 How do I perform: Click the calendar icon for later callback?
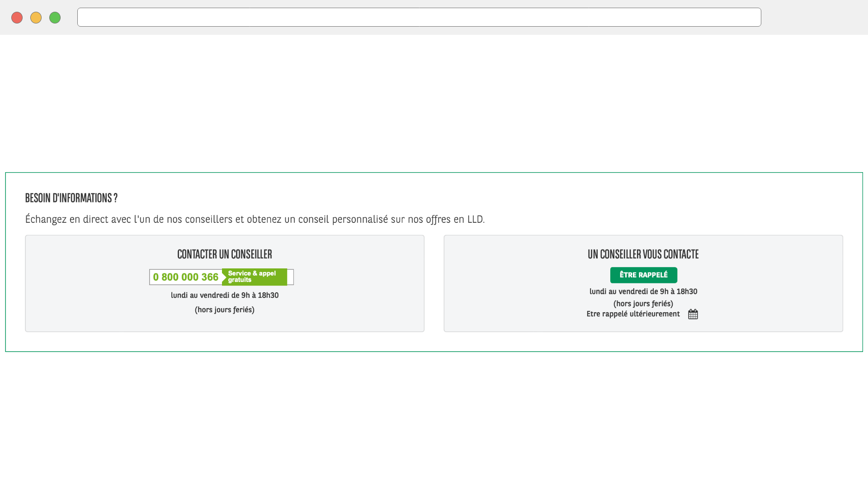click(x=693, y=314)
